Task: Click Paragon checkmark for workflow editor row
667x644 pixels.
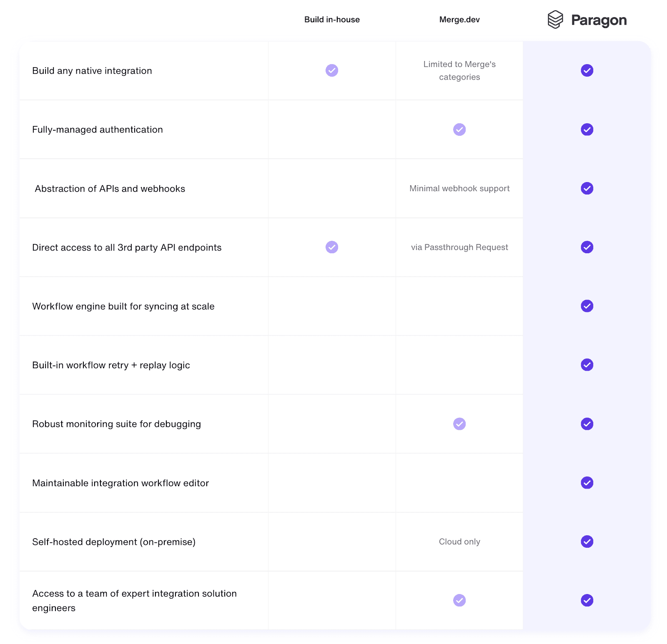Action: pyautogui.click(x=587, y=483)
